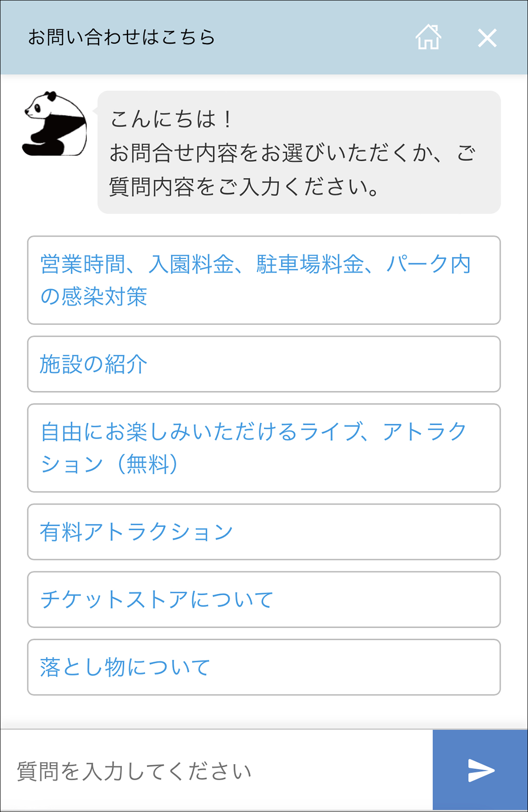Choose the 施設の紹介 option
The width and height of the screenshot is (528, 812).
click(264, 364)
